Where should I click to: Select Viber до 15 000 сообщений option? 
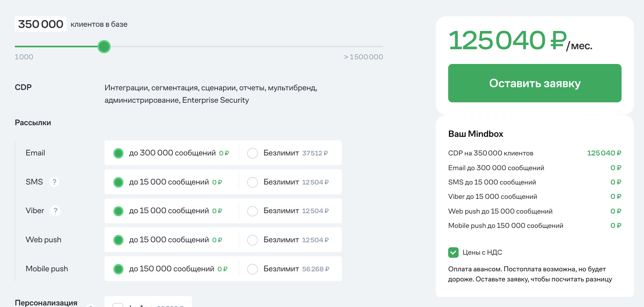click(118, 211)
